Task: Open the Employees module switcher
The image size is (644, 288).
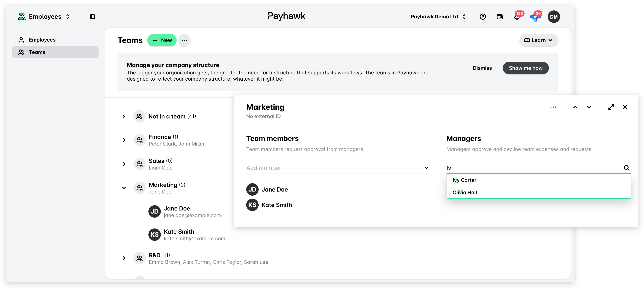Action: click(x=44, y=17)
